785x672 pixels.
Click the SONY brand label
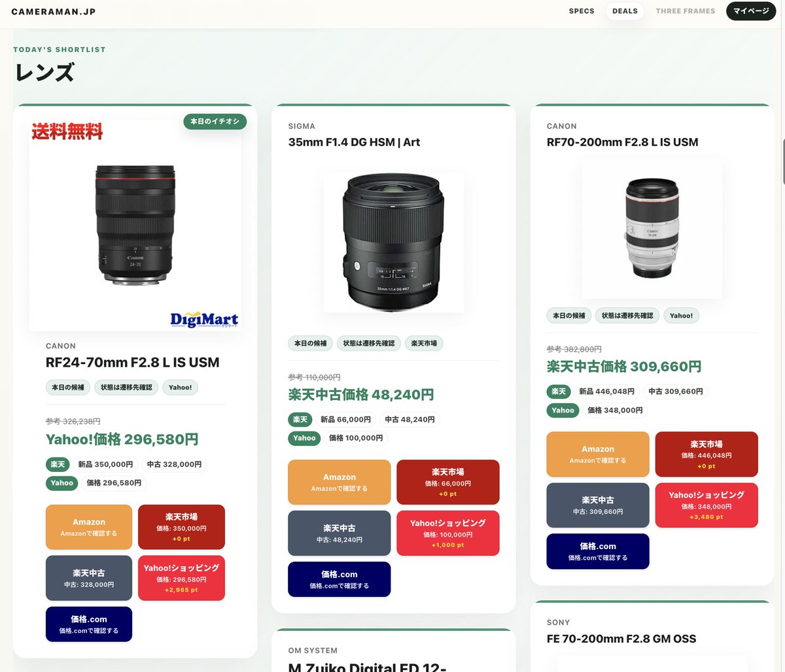point(558,622)
